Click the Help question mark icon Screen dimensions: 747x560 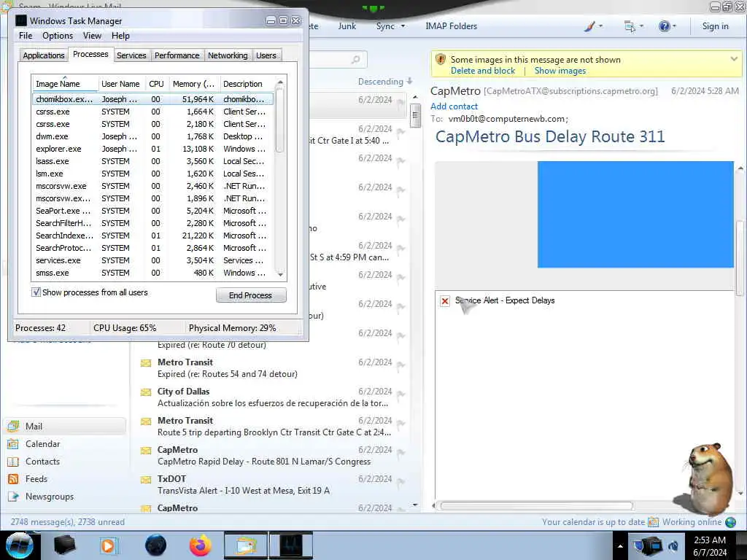(664, 26)
